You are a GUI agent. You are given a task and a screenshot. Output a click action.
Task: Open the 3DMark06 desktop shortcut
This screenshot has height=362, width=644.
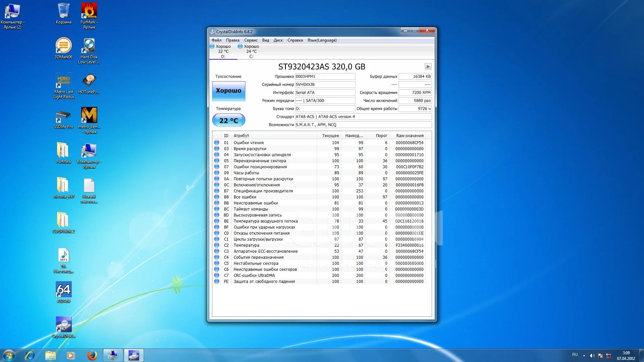63,49
